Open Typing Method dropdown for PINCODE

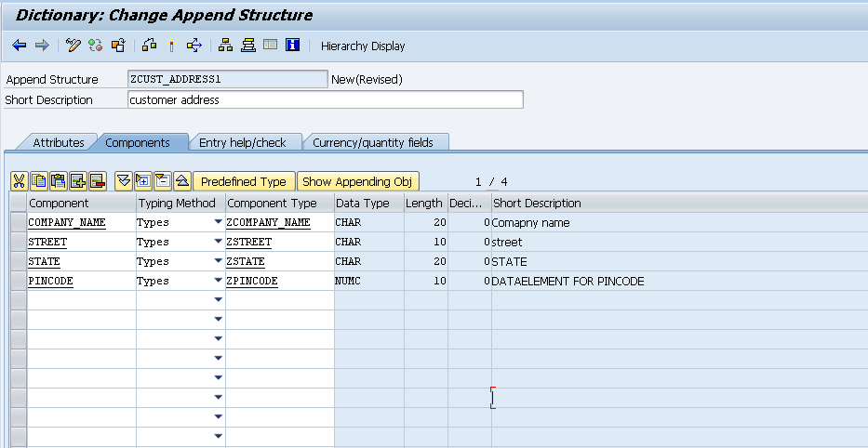(x=218, y=281)
